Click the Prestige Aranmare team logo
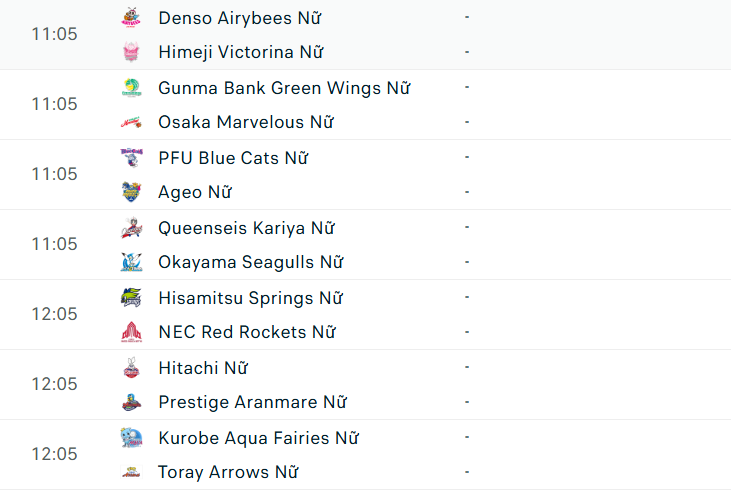Image resolution: width=731 pixels, height=491 pixels. tap(131, 402)
